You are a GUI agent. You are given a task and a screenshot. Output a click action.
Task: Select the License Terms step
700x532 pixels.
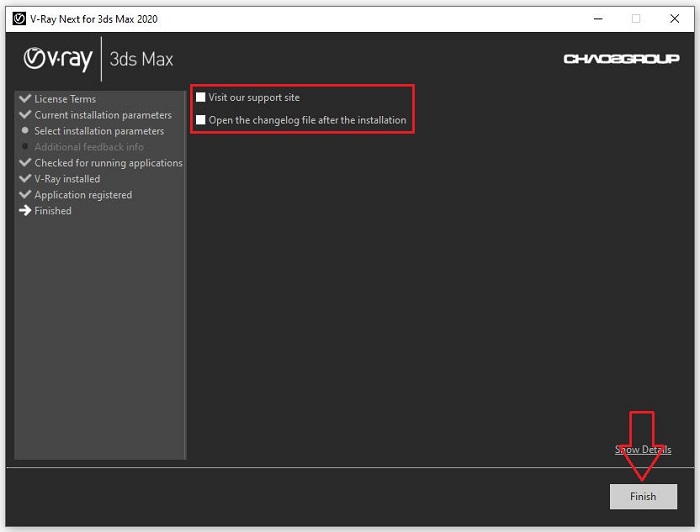pos(65,99)
